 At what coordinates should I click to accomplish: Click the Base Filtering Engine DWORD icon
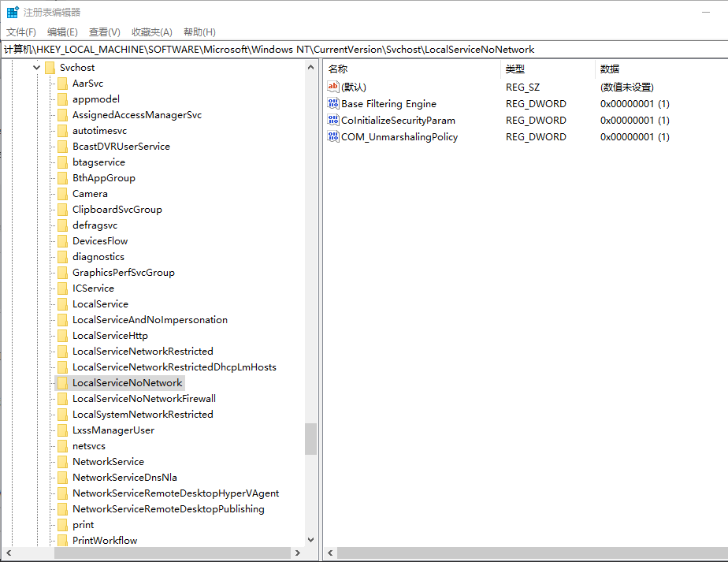[x=333, y=103]
